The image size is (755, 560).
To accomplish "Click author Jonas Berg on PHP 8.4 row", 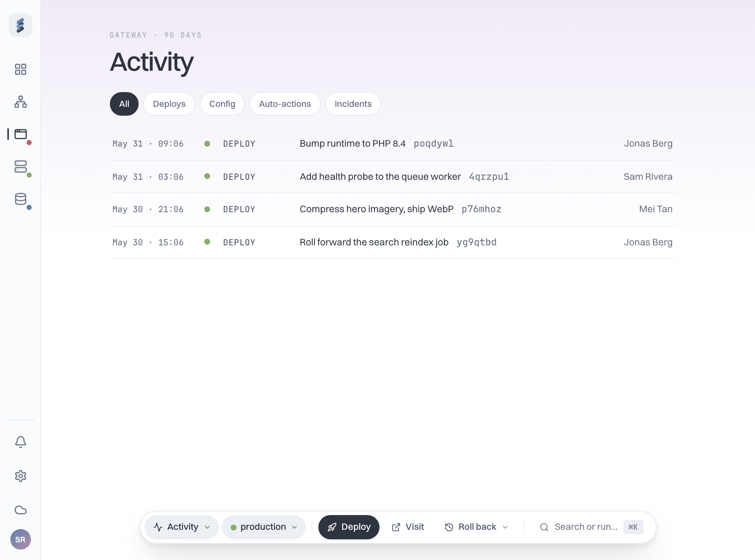I will [648, 144].
